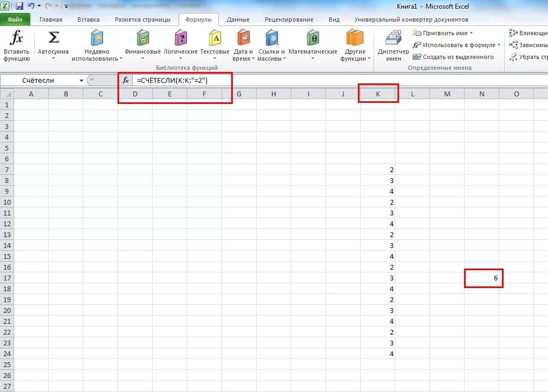Viewport: 548px width, 392px height.
Task: Select cell K21 containing 4
Action: pyautogui.click(x=378, y=322)
